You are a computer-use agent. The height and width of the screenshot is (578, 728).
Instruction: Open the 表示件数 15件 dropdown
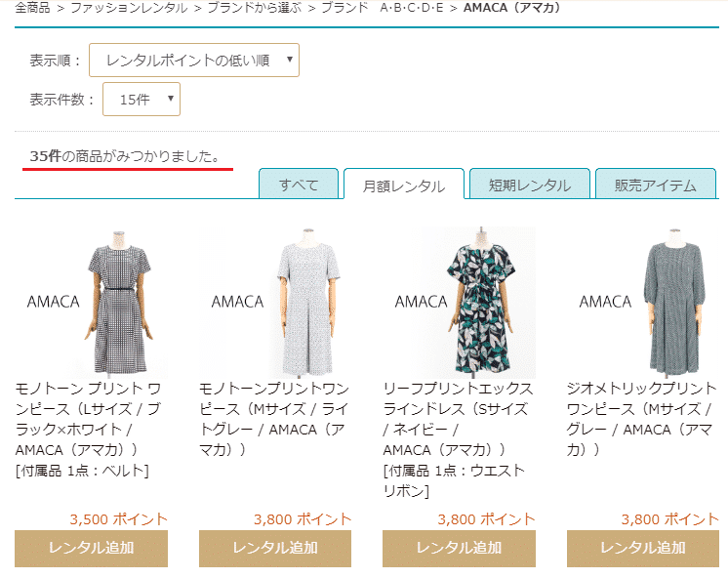pyautogui.click(x=142, y=99)
